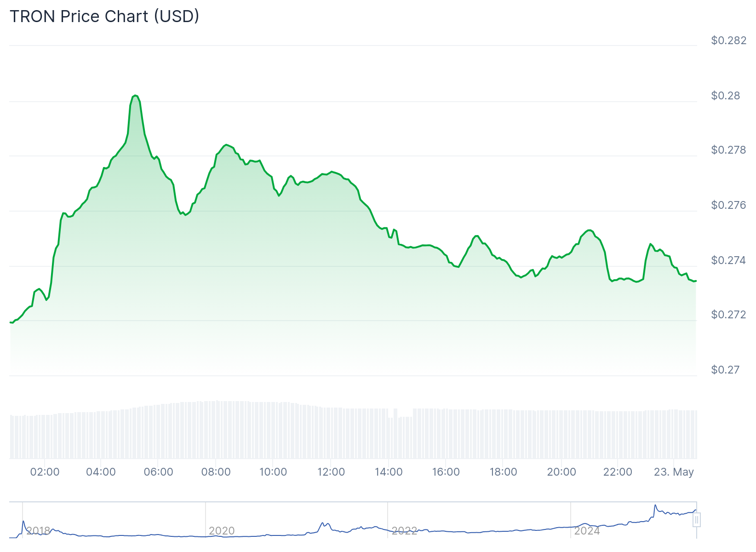Click the 2020 label in navigator timeline
The image size is (756, 552).
[x=222, y=531]
